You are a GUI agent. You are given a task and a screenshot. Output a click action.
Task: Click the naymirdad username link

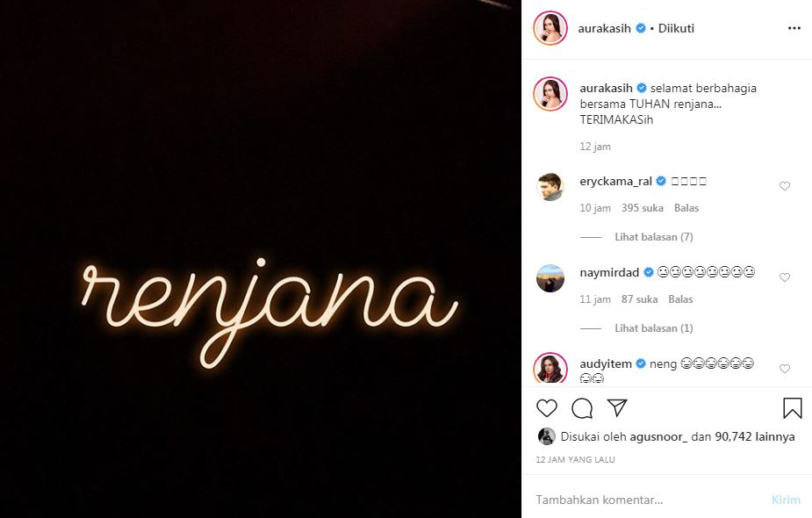(606, 272)
